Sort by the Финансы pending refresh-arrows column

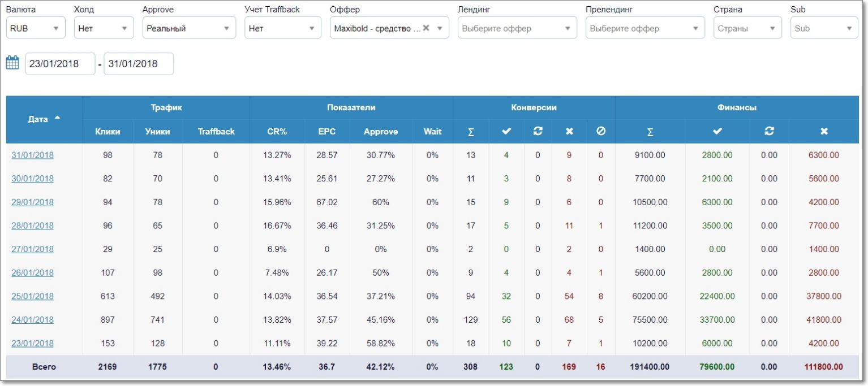tap(769, 132)
